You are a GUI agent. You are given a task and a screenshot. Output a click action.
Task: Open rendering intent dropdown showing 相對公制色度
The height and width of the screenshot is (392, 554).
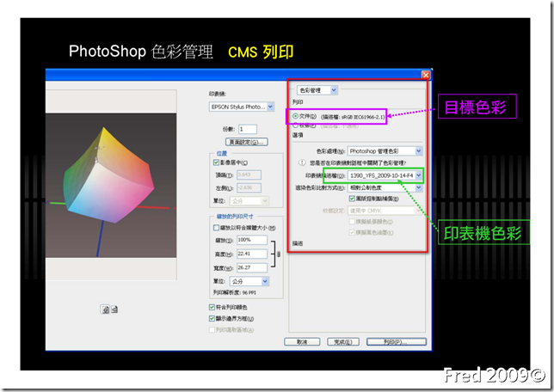(x=385, y=188)
